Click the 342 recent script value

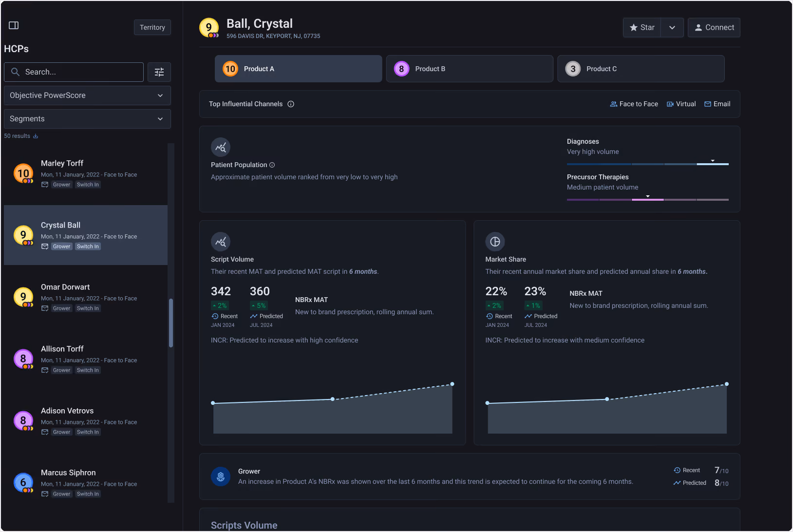coord(221,291)
